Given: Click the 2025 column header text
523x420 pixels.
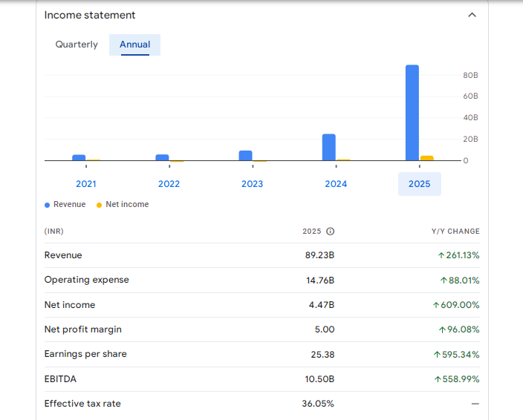Looking at the screenshot, I should tap(311, 232).
